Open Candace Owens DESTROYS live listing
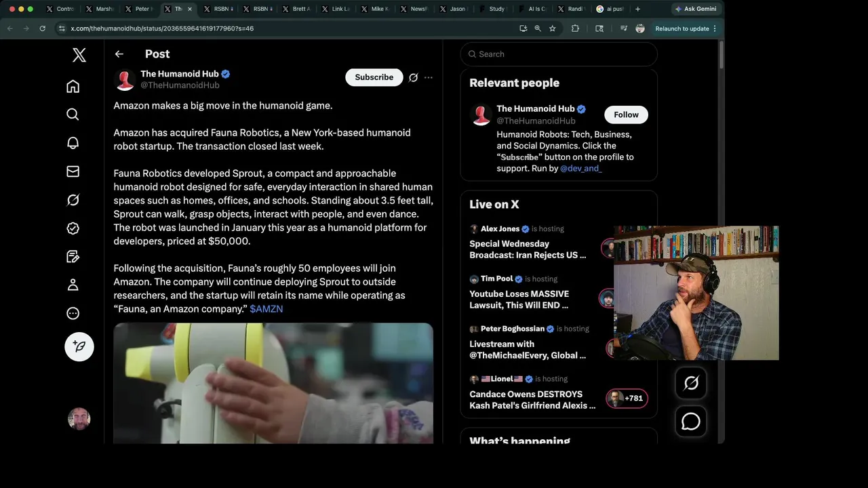Image resolution: width=868 pixels, height=488 pixels. click(532, 400)
